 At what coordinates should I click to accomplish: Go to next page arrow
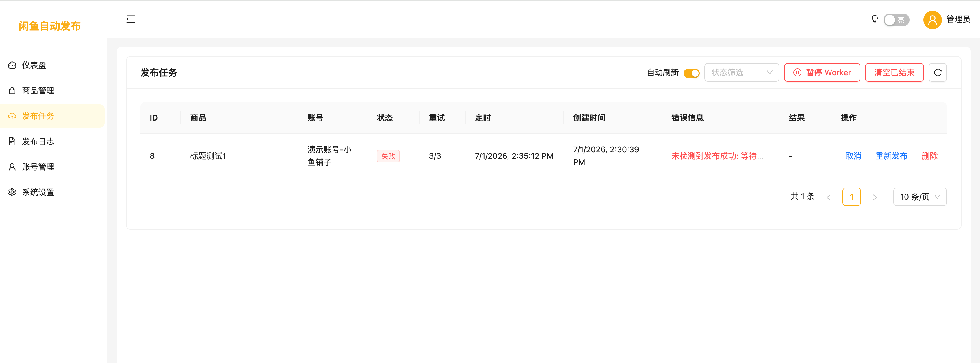pyautogui.click(x=875, y=197)
